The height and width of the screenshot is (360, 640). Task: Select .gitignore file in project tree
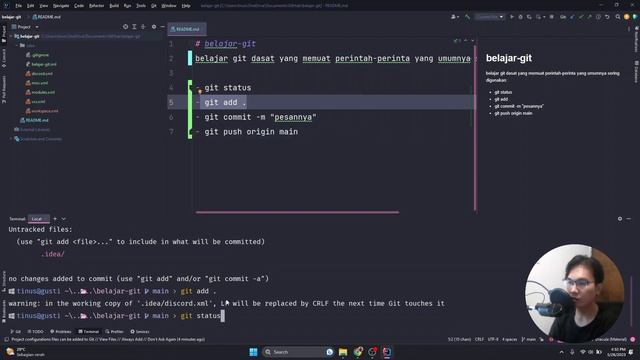(38, 55)
